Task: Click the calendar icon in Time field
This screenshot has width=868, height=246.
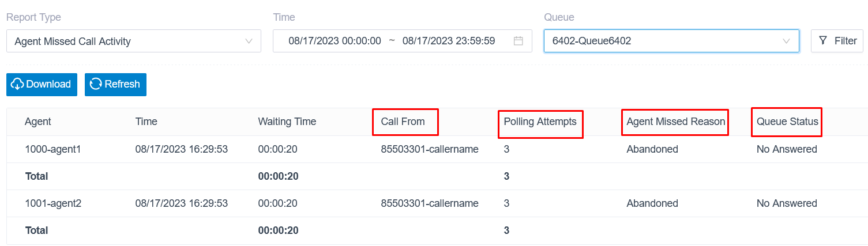Action: pos(518,41)
